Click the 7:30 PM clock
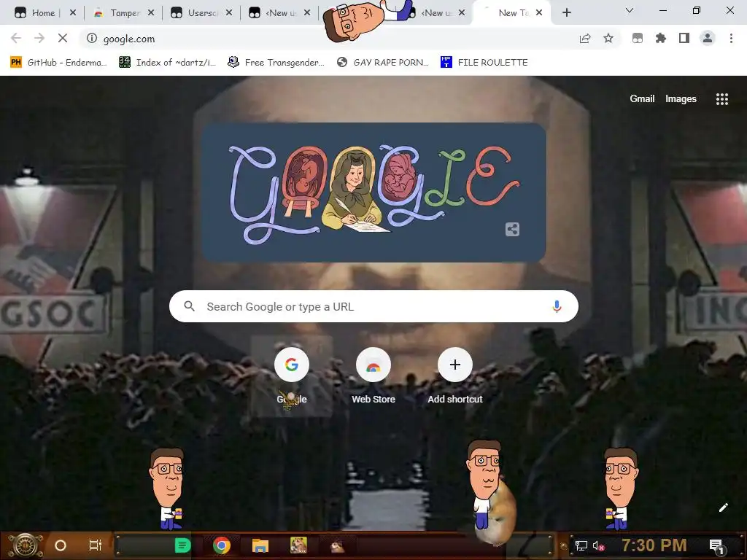 [654, 545]
